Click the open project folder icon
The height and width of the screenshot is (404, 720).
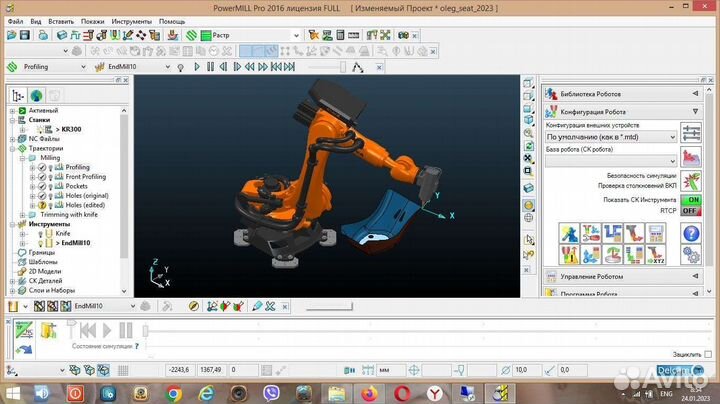pyautogui.click(x=12, y=35)
